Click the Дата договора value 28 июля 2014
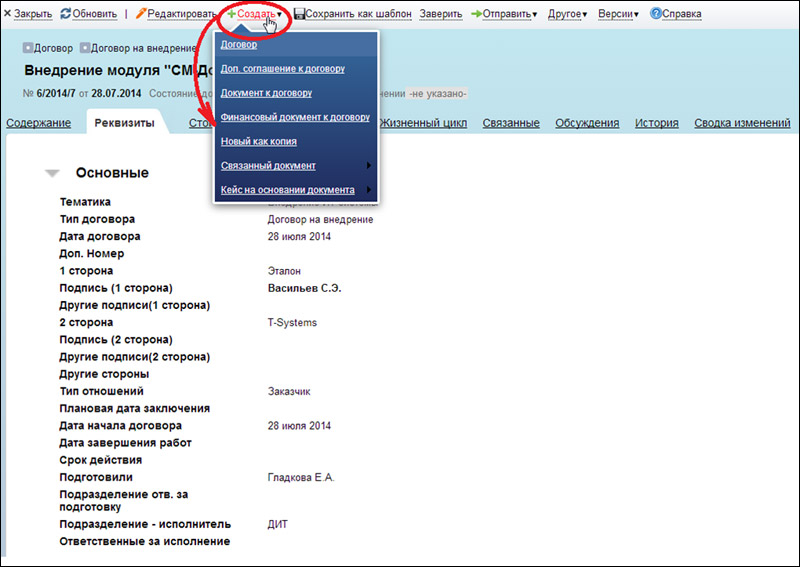Screen dimensions: 800x567 [299, 237]
